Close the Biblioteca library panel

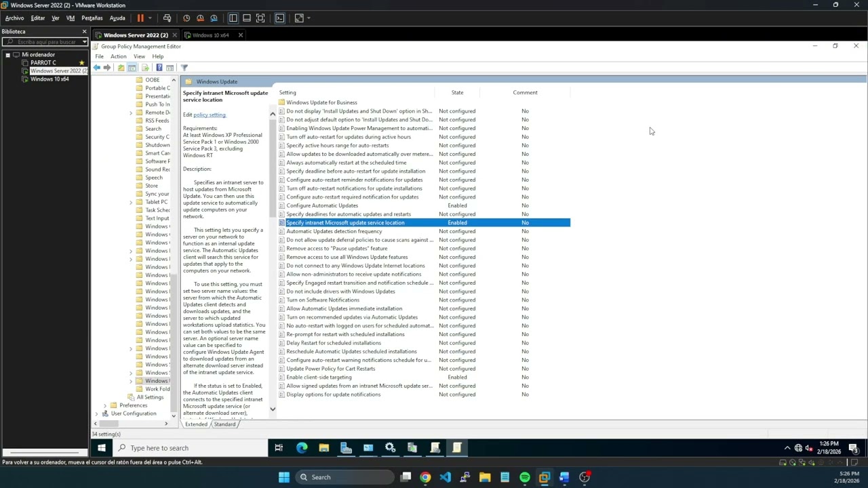click(84, 32)
